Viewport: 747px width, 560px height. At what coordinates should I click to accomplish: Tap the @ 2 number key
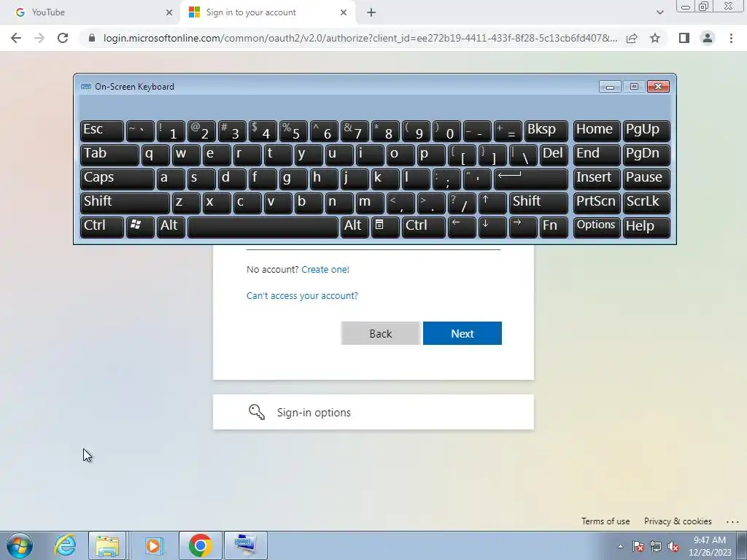click(201, 131)
